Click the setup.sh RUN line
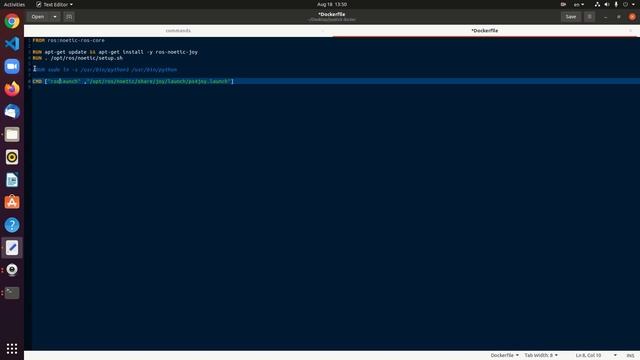This screenshot has height=360, width=640. [78, 58]
